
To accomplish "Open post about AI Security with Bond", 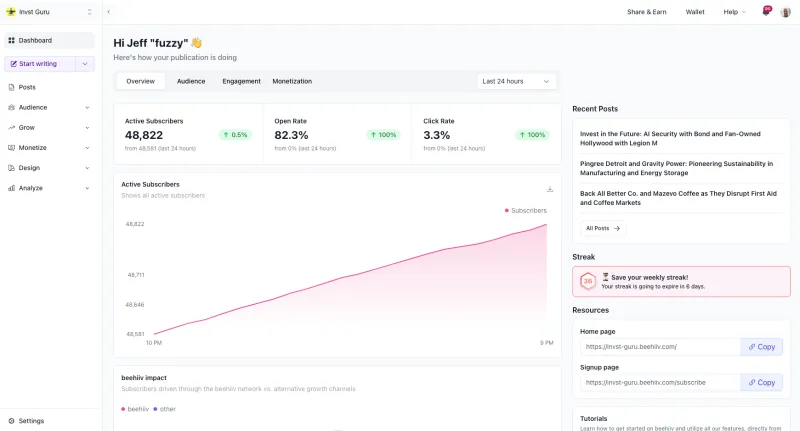I will [670, 138].
